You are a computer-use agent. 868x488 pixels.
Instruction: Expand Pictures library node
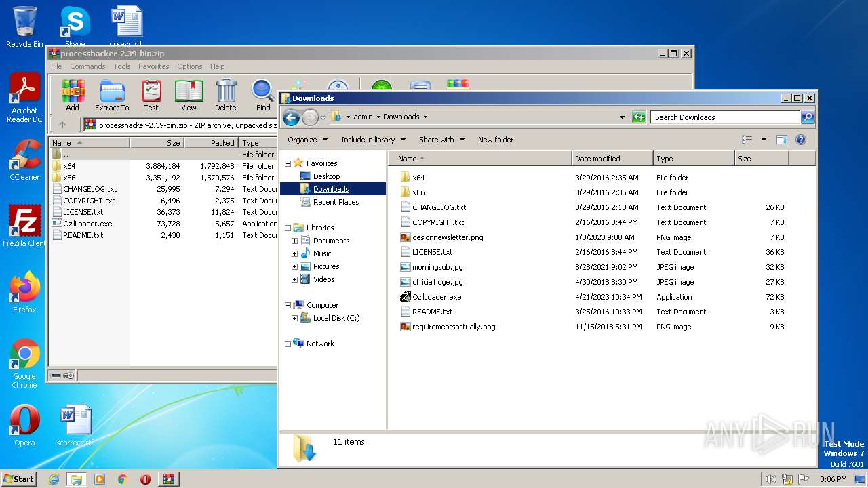click(x=294, y=266)
